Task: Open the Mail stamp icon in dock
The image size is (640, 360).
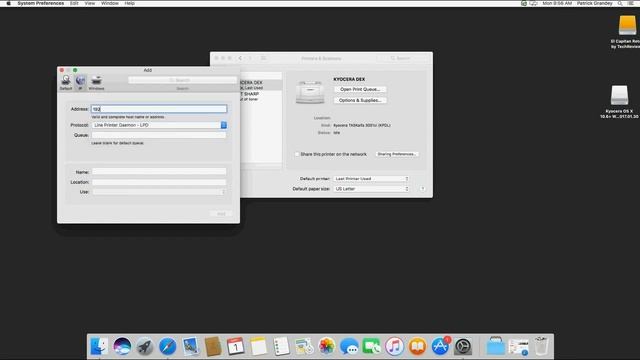Action: (190, 347)
